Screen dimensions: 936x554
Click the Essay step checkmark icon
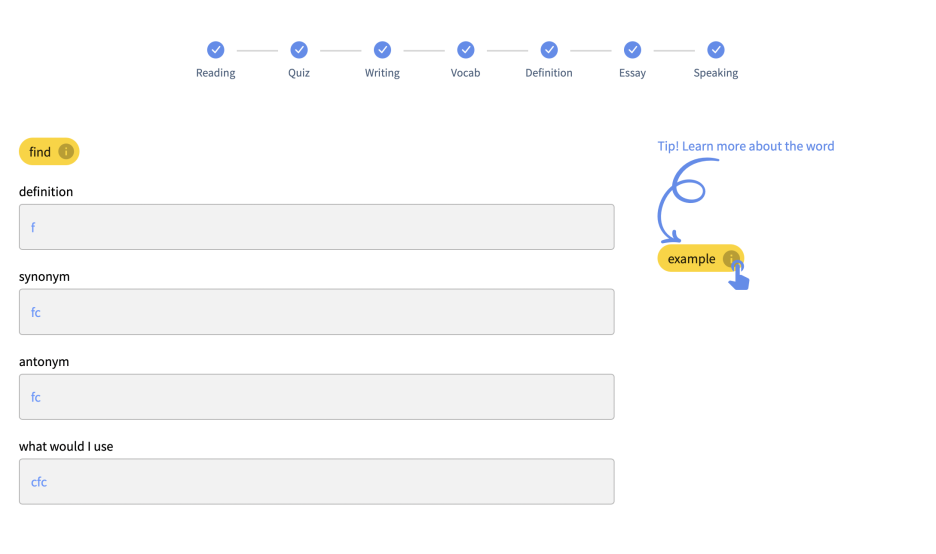coord(632,50)
